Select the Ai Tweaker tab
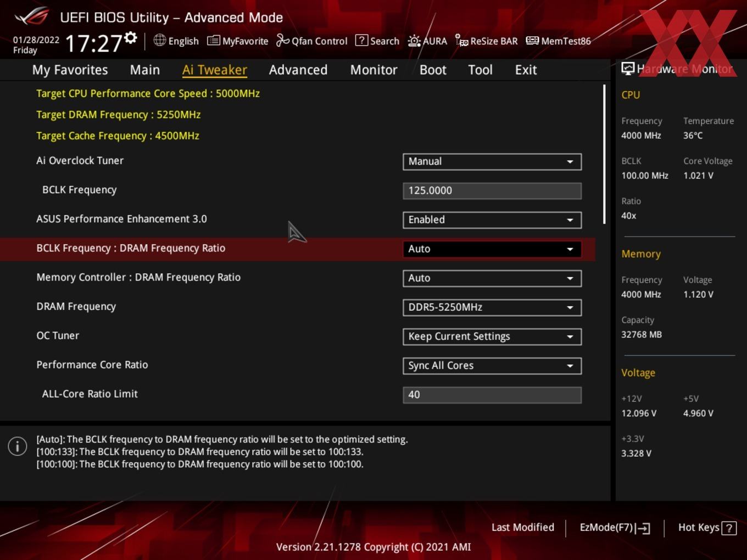 tap(215, 70)
